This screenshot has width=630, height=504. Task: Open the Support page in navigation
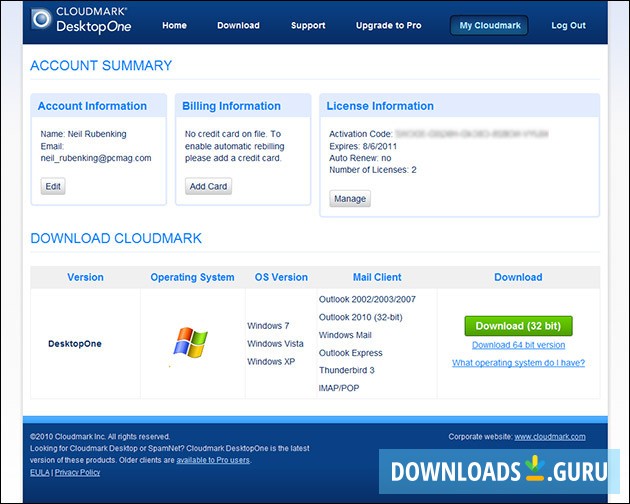(308, 25)
